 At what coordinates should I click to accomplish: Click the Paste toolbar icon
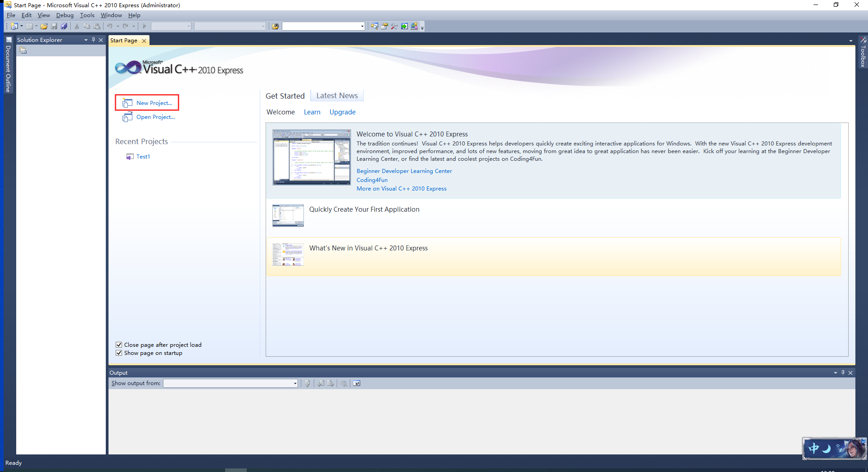click(x=96, y=26)
